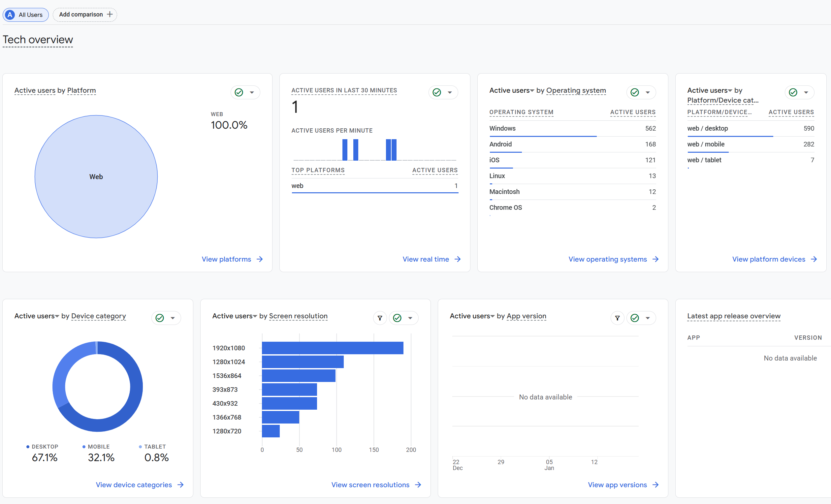Click the 1920x1080 bar in resolution chart
The image size is (831, 504).
(x=333, y=348)
